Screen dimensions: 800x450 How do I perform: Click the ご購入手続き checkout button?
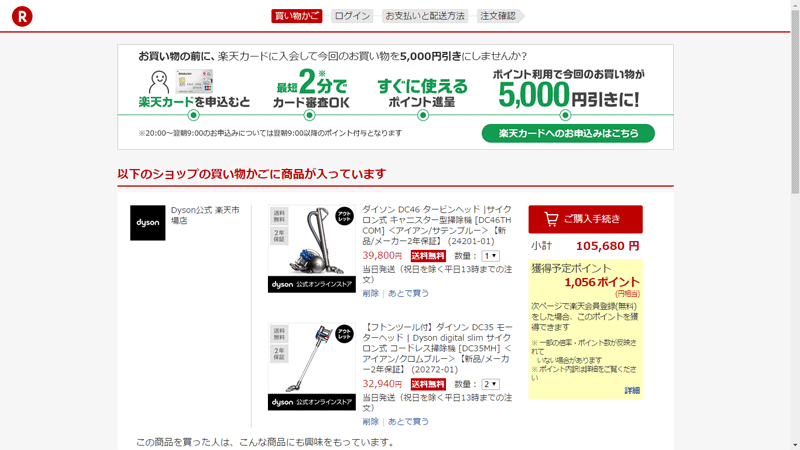585,219
